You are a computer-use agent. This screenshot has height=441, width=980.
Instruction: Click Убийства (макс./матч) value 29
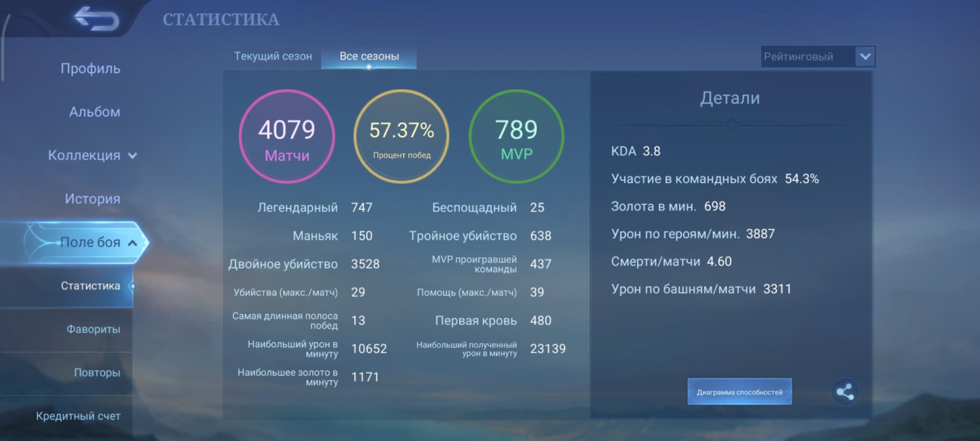point(358,292)
